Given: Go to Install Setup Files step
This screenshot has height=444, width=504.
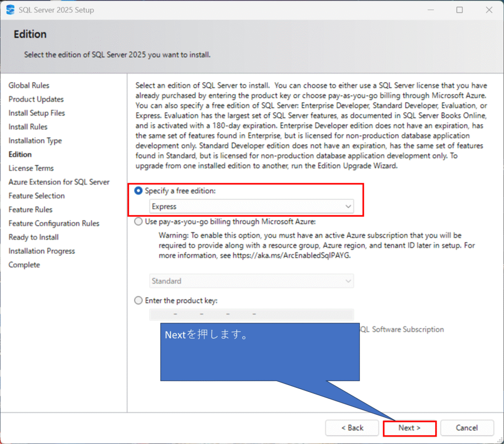Looking at the screenshot, I should coord(36,113).
